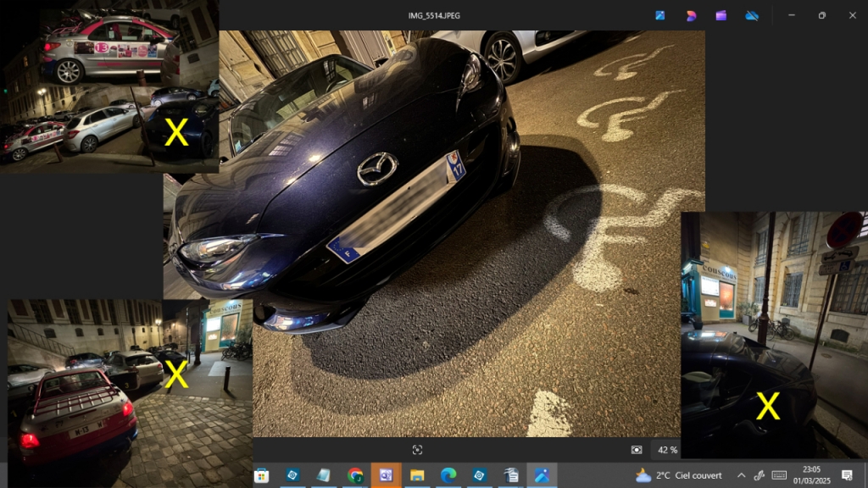The width and height of the screenshot is (868, 488).
Task: Click the fit-to-window icon beside 42 %
Action: pyautogui.click(x=637, y=450)
